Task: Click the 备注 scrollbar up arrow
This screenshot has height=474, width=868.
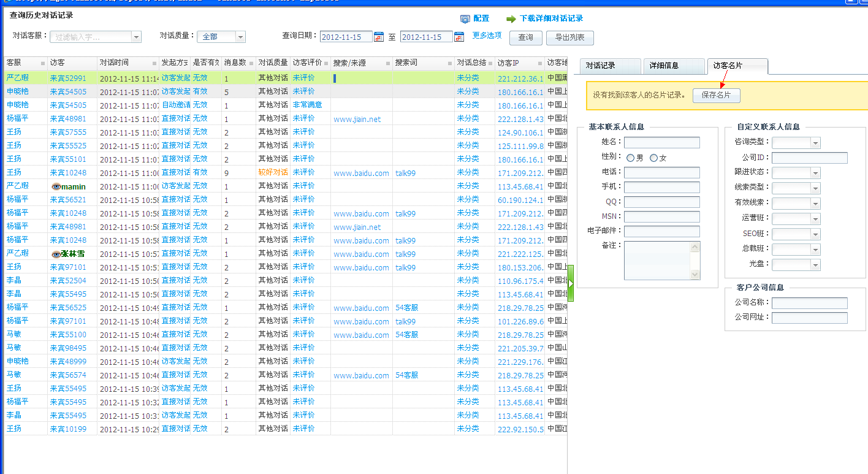Action: (695, 247)
